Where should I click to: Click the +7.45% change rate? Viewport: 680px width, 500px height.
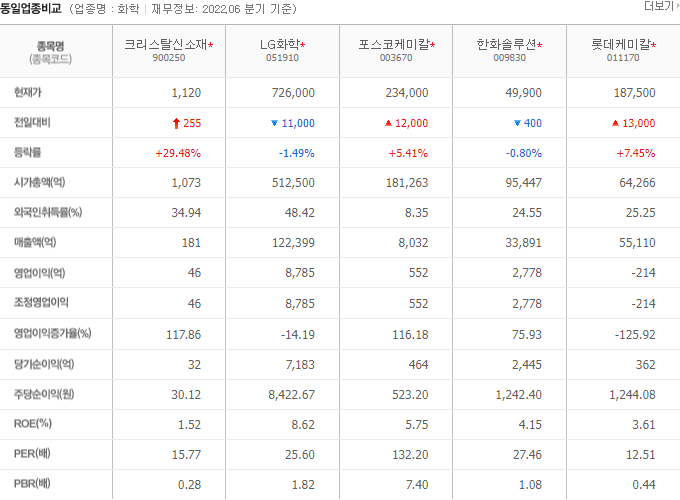(x=636, y=153)
